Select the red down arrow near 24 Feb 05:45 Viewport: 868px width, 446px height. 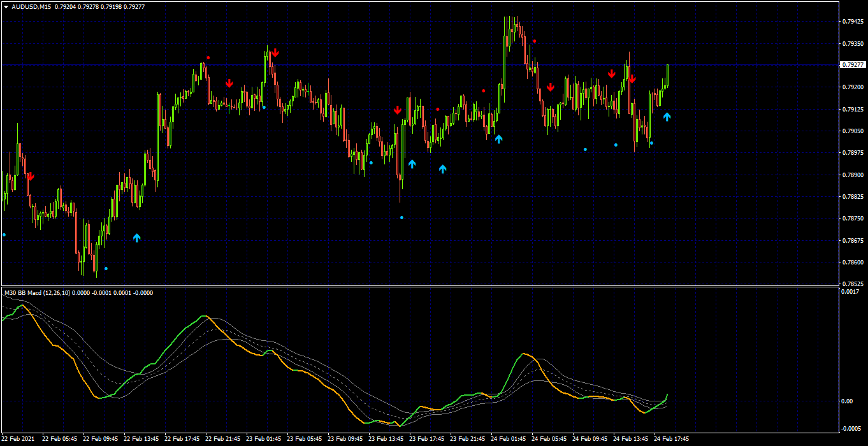(x=550, y=87)
